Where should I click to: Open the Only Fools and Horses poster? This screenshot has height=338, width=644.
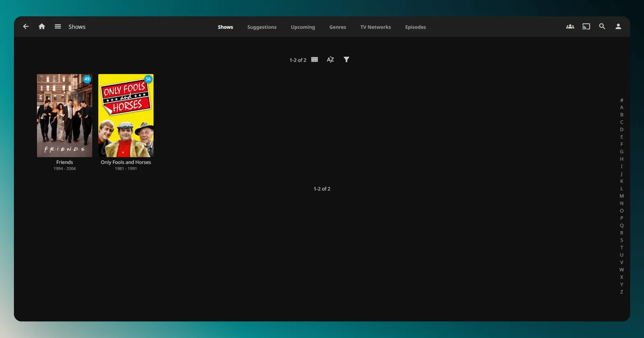(x=126, y=115)
